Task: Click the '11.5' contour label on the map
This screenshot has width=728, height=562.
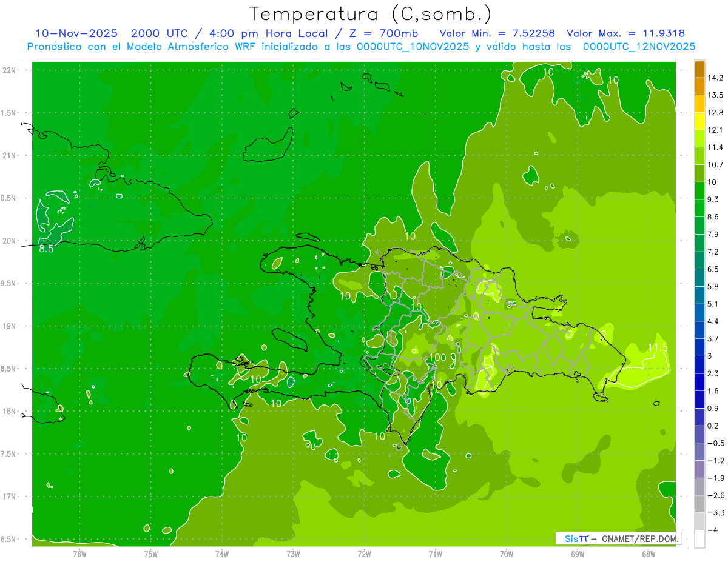Action: (658, 347)
